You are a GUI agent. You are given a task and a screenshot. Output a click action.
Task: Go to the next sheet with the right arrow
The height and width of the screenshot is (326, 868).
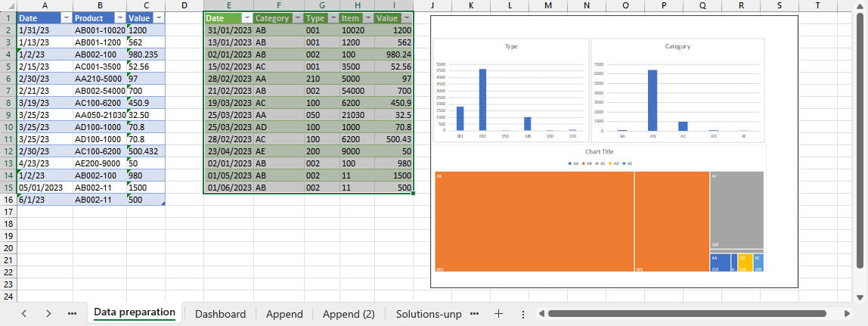coord(48,313)
